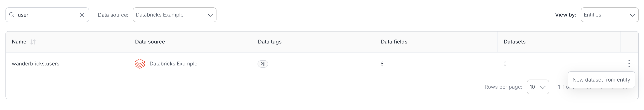Image resolution: width=644 pixels, height=110 pixels.
Task: Select "New dataset from entity"
Action: pyautogui.click(x=601, y=80)
